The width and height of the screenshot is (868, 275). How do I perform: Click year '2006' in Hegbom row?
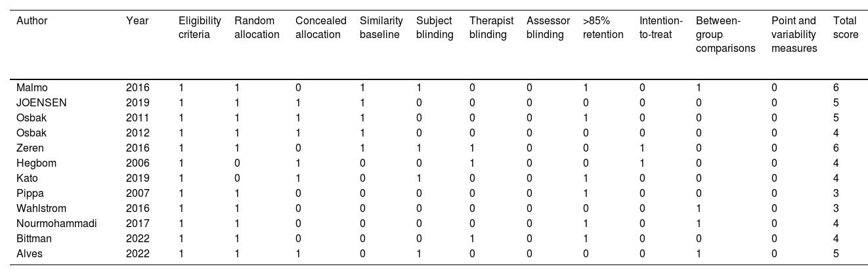coord(138,163)
